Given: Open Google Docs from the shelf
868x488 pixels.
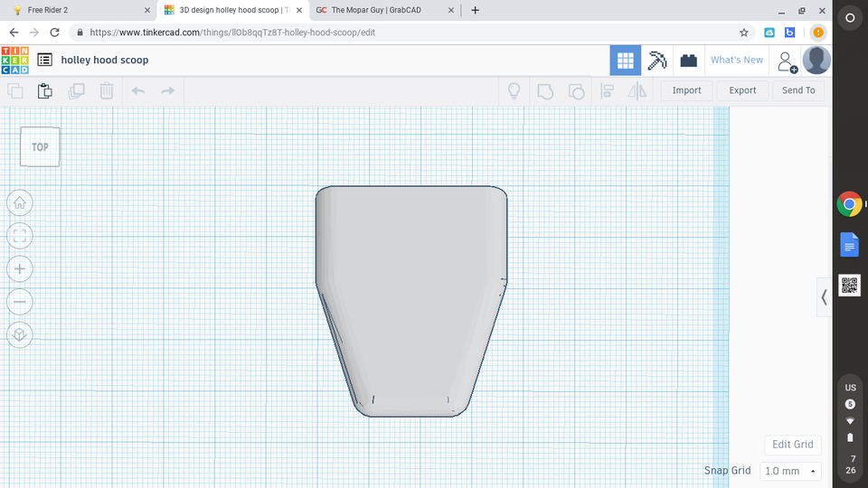Looking at the screenshot, I should pos(849,245).
